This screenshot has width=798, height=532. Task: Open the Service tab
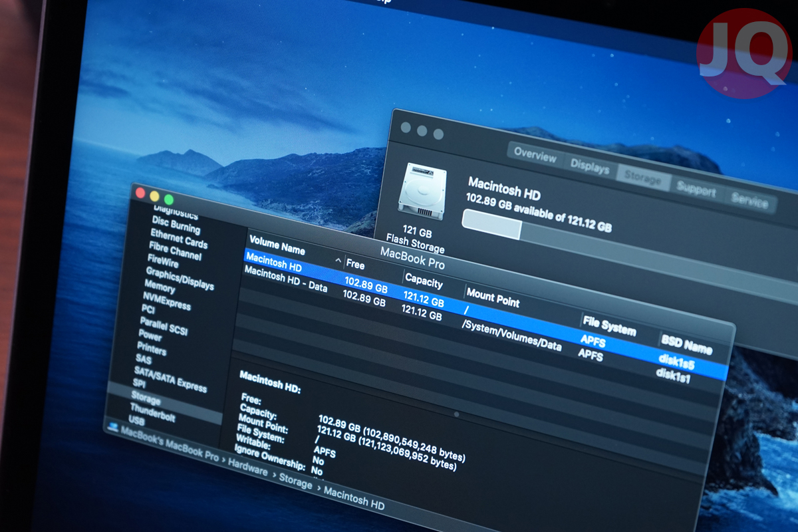[749, 200]
